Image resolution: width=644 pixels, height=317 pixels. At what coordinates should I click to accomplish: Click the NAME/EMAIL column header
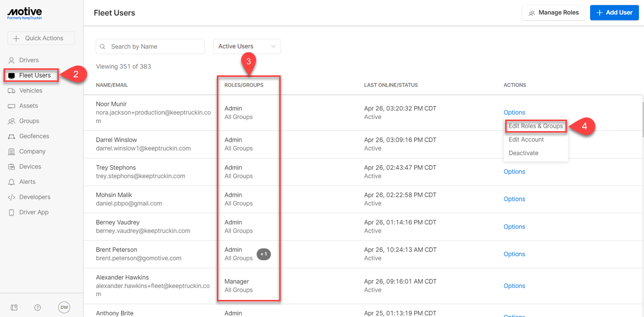coord(112,85)
